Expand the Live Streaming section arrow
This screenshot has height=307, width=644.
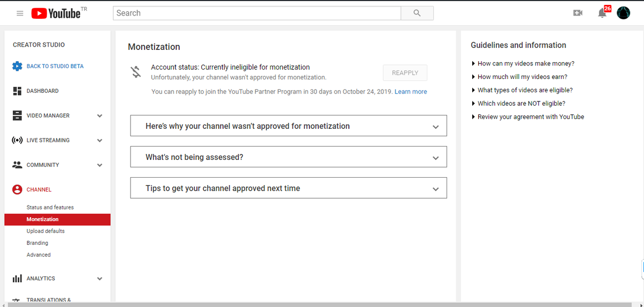pos(100,140)
